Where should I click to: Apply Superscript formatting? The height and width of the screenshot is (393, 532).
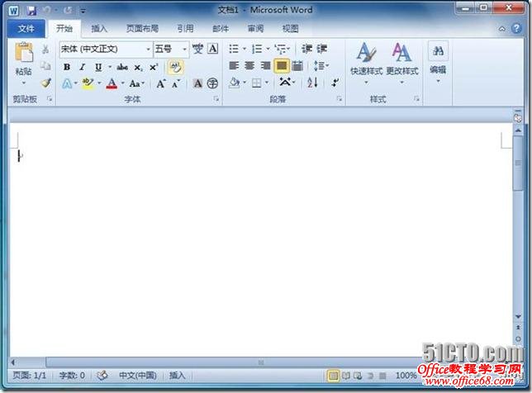[154, 67]
